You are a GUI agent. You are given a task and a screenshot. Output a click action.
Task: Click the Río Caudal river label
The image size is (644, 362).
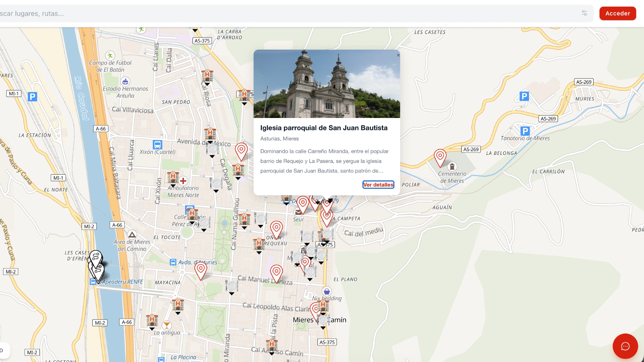tap(81, 98)
